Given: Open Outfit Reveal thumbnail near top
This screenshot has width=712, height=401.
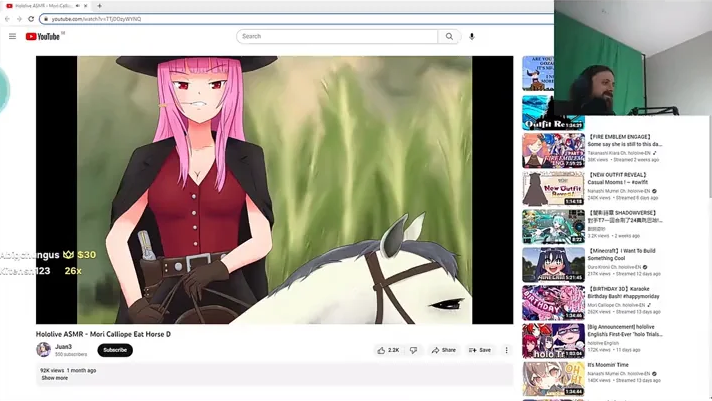Looking at the screenshot, I should pos(553,113).
